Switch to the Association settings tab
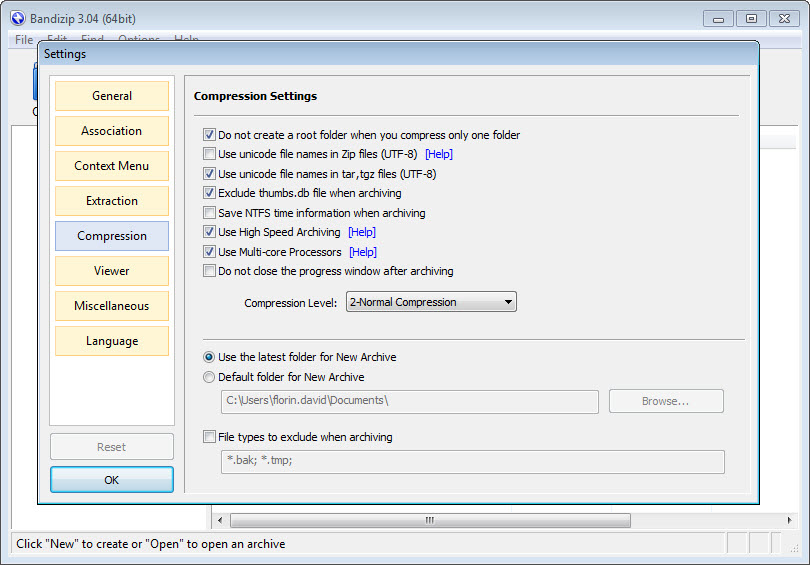This screenshot has width=810, height=565. [x=112, y=131]
